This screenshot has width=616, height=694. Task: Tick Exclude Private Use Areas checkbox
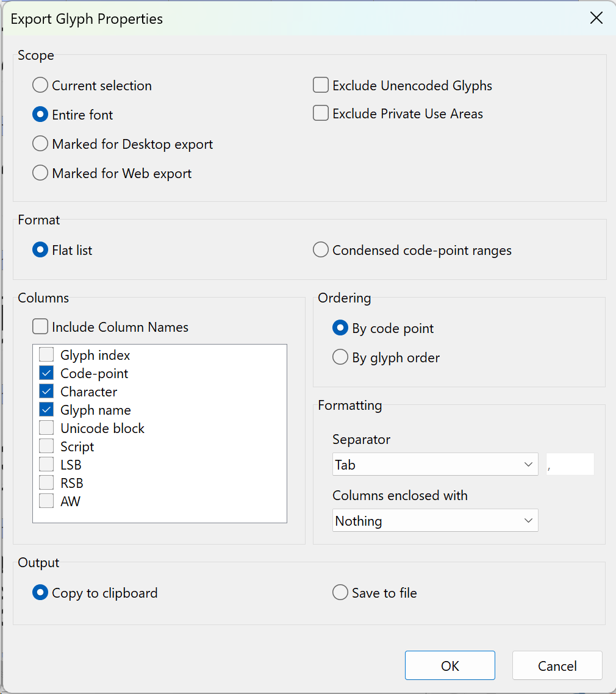[321, 113]
